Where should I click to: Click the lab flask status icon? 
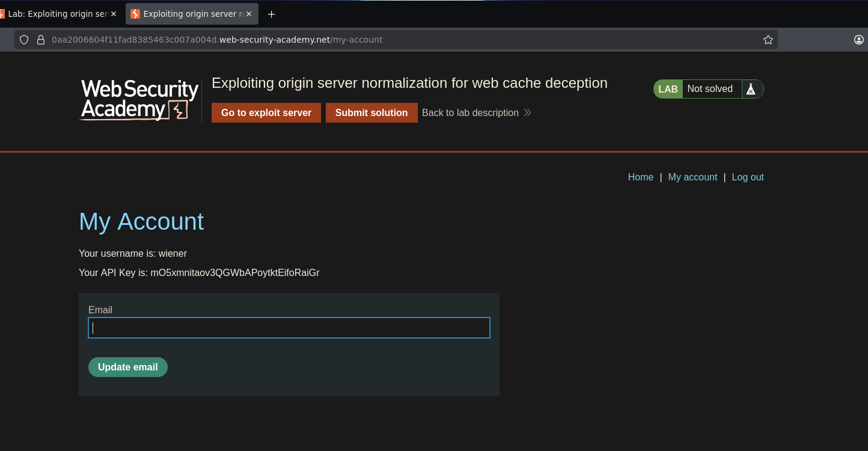751,89
